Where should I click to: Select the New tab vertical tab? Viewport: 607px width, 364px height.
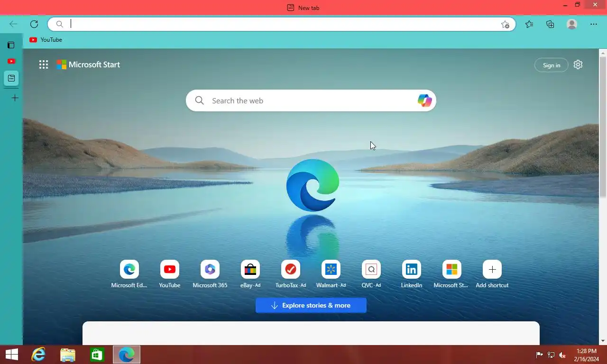[11, 78]
